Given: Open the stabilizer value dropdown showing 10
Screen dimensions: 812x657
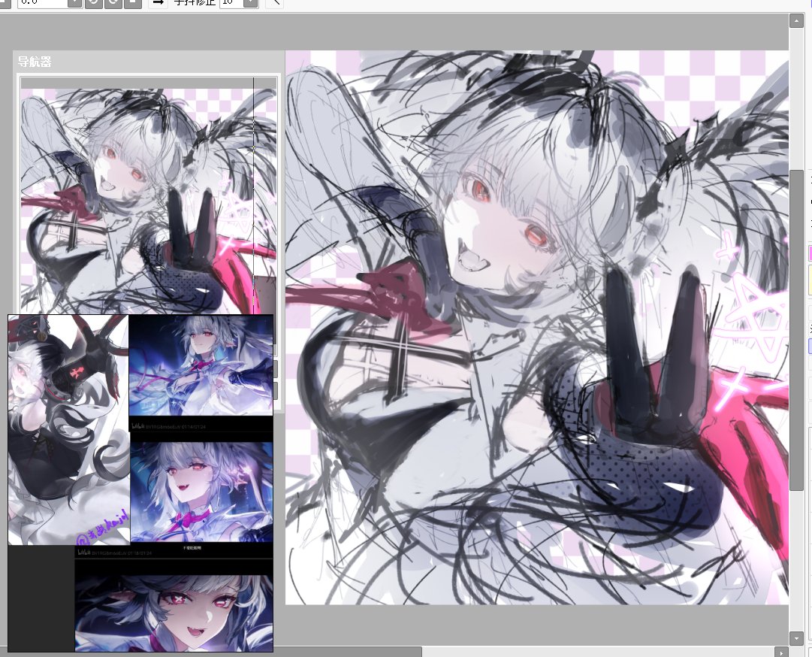Looking at the screenshot, I should pos(251,2).
